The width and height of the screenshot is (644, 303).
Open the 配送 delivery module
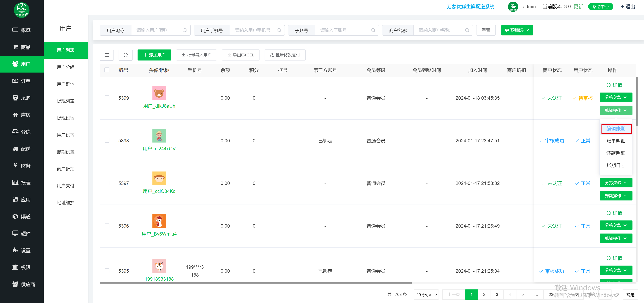click(22, 149)
